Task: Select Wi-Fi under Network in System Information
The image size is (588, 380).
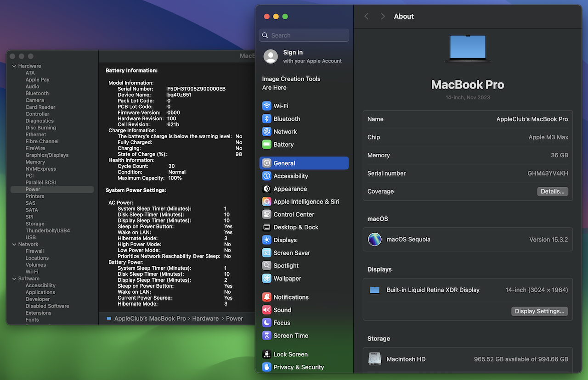Action: (32, 272)
